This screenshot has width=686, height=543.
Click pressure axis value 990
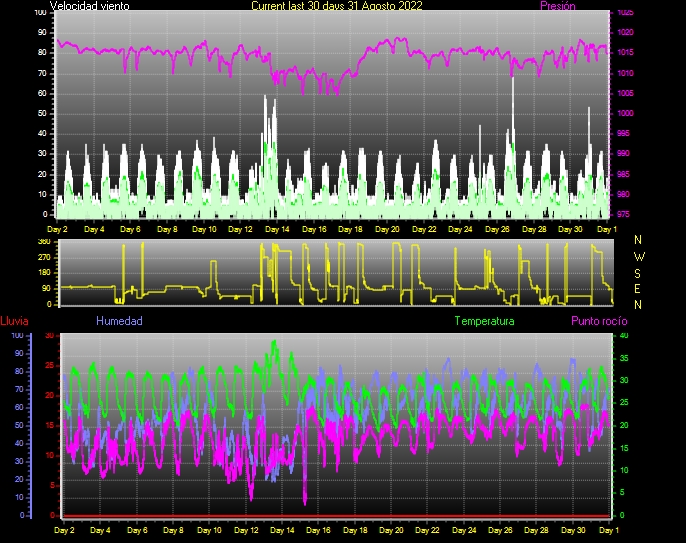tap(623, 154)
